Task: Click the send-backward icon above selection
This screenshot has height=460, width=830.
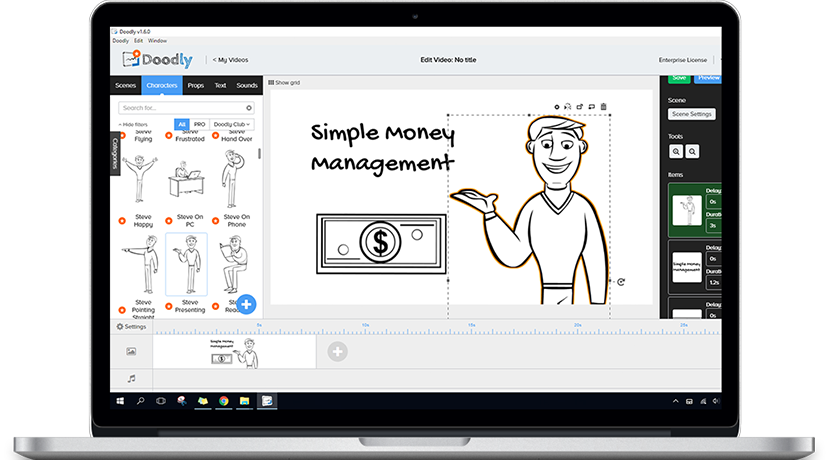Action: coord(591,107)
